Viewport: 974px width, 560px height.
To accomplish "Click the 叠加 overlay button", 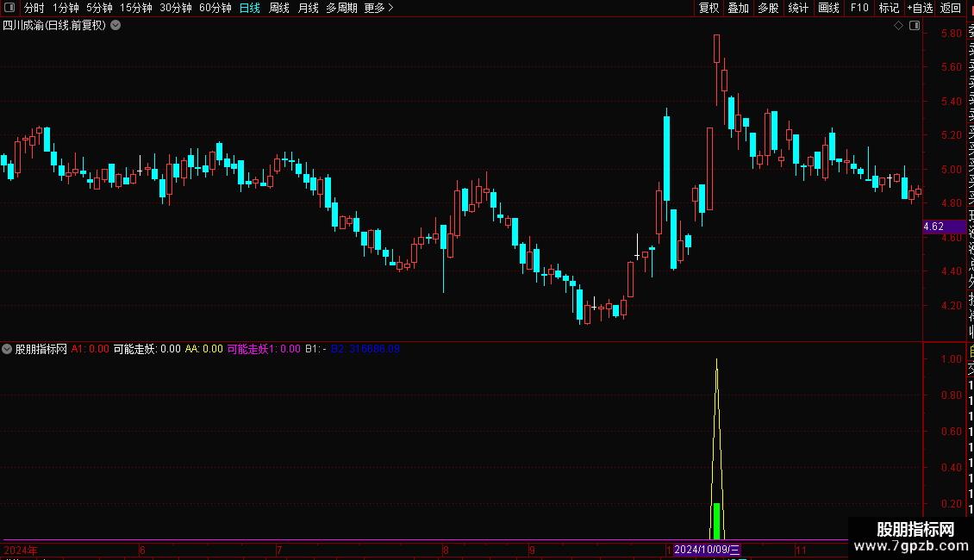I will click(x=739, y=8).
